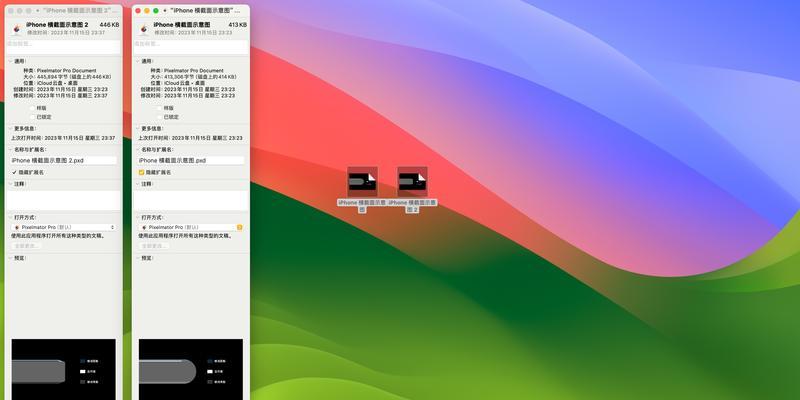Collapse the 打开方式 section in the 446 KB info window
Screen dimensions: 800x400
pyautogui.click(x=10, y=217)
